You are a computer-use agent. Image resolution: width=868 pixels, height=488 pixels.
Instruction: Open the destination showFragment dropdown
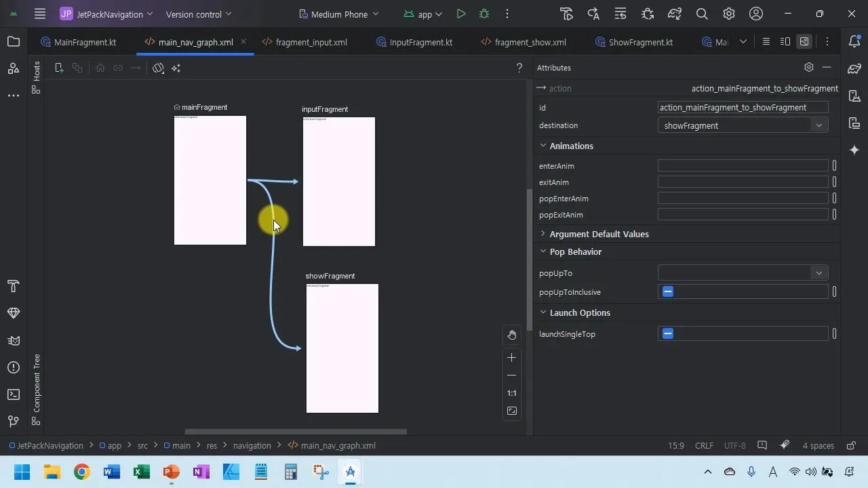[x=818, y=125]
